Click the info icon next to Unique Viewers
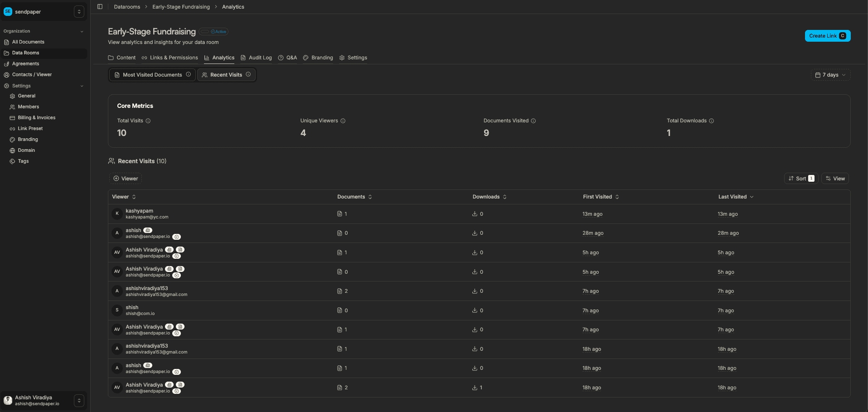The width and height of the screenshot is (868, 412). coord(343,121)
